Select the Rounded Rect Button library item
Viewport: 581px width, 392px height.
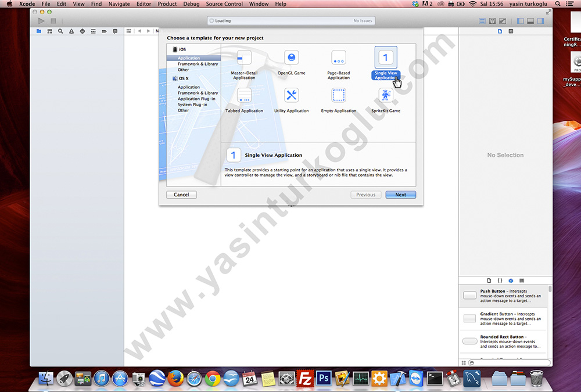point(503,341)
